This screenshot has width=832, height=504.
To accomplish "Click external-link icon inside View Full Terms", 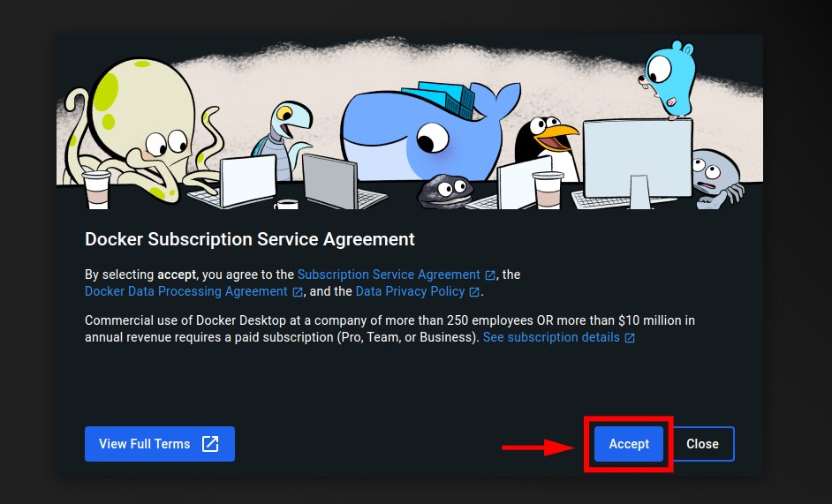I will (210, 443).
